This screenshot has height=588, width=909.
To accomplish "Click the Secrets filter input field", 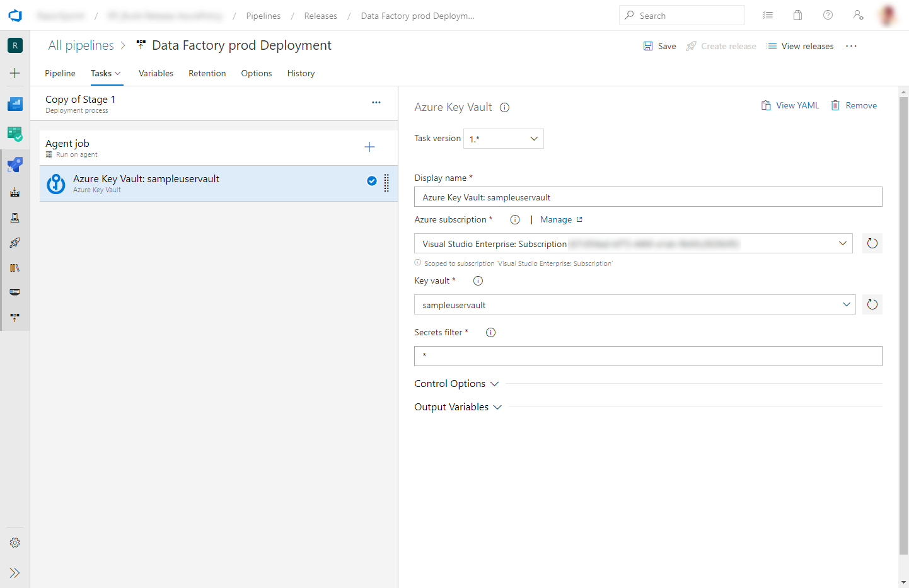I will pos(648,356).
